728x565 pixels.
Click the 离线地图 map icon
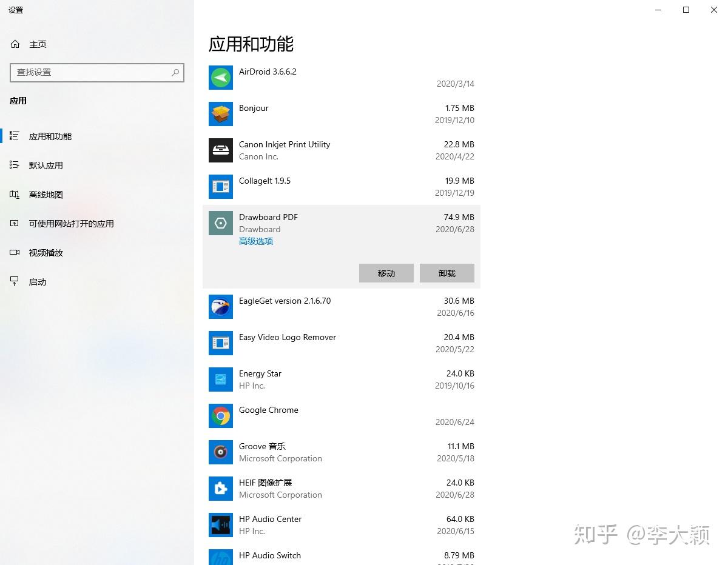[15, 195]
